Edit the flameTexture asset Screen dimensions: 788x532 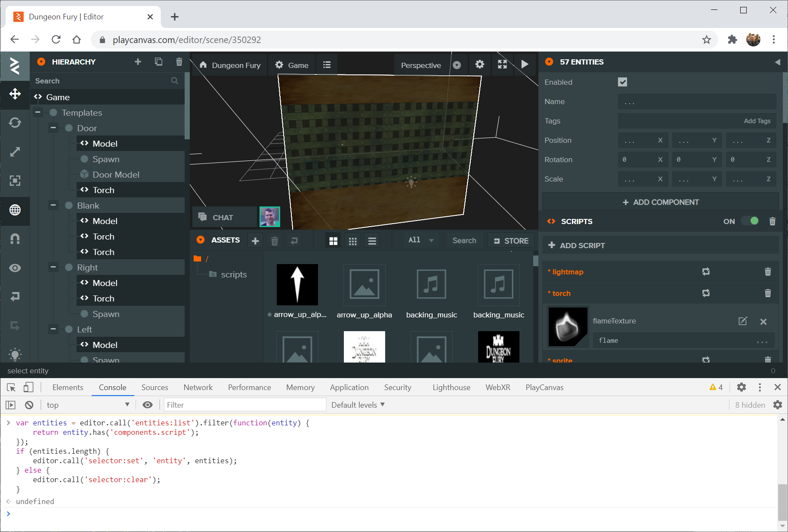[743, 321]
